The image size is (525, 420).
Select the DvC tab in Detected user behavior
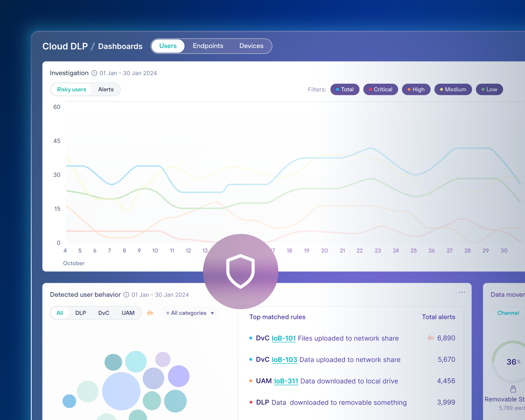tap(103, 313)
